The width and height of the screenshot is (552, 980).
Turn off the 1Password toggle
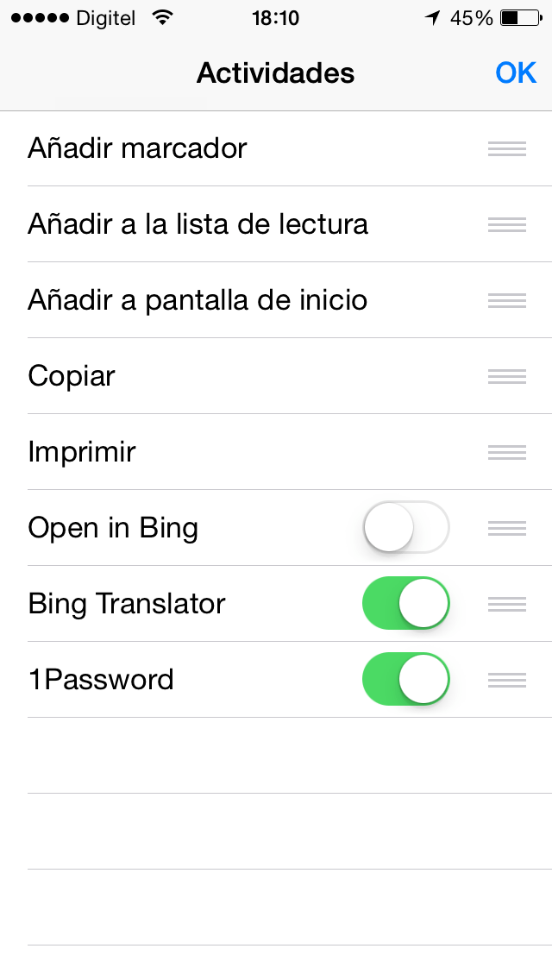coord(405,679)
